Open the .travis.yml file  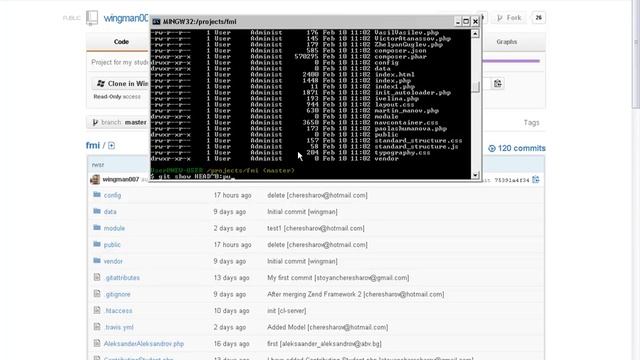[119, 327]
